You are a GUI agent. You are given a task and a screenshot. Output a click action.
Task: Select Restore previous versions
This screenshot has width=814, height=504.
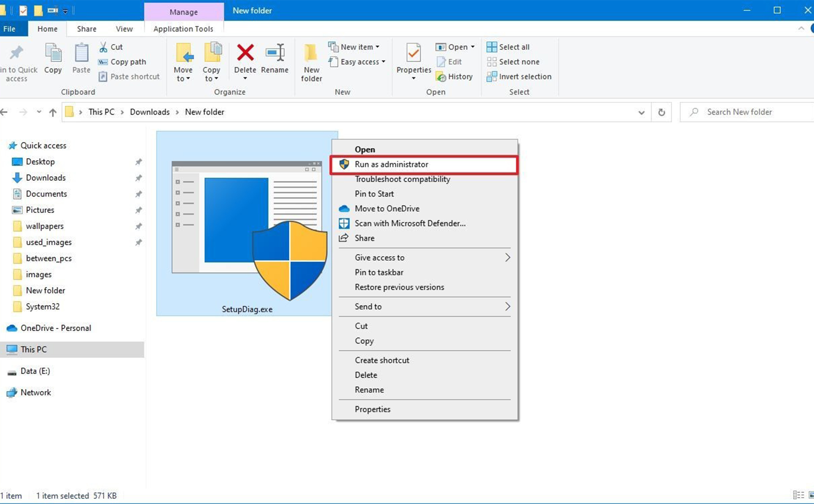[399, 287]
